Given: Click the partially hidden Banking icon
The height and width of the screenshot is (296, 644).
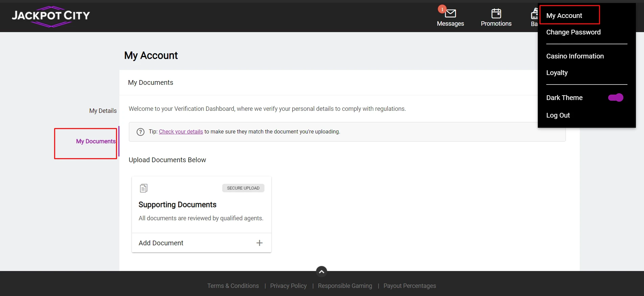Looking at the screenshot, I should [534, 14].
